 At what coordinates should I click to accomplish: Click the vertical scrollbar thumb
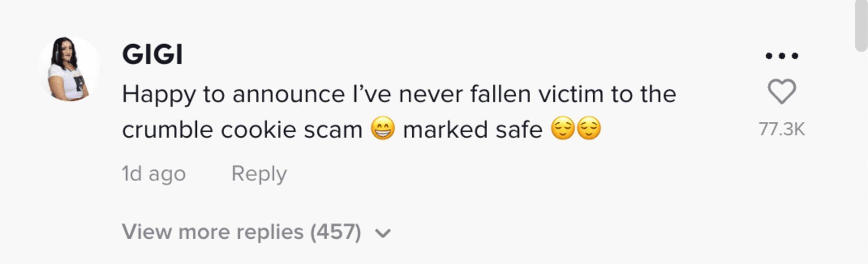[861, 25]
